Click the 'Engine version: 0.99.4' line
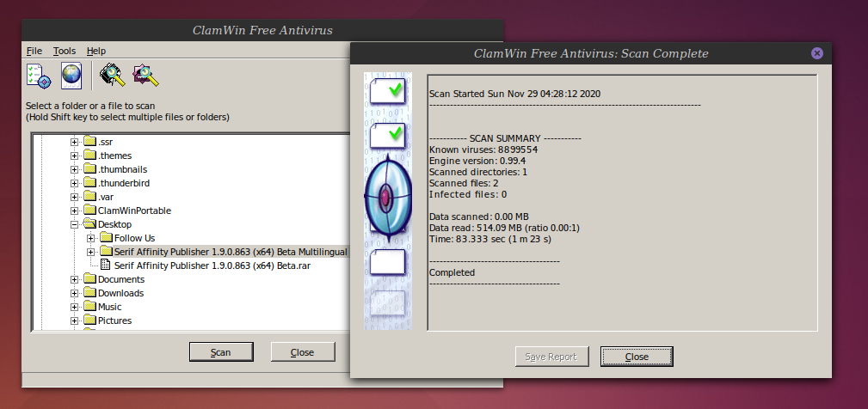This screenshot has height=409, width=868. tap(477, 161)
